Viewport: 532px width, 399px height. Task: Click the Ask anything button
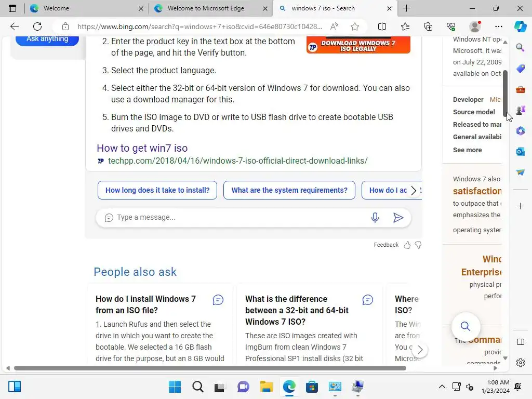[x=47, y=39]
